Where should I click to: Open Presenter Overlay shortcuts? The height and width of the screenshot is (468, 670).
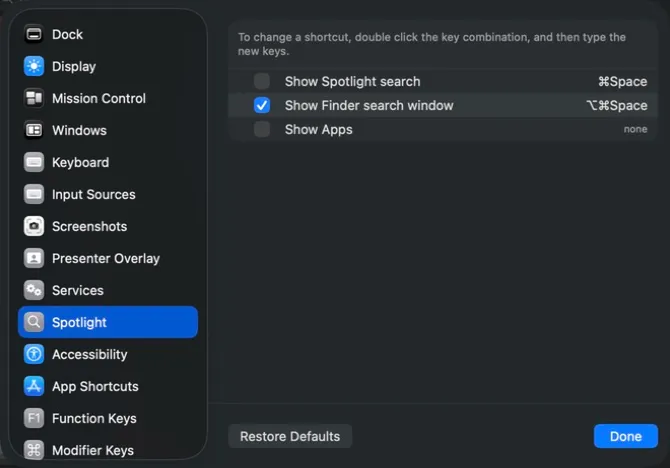click(x=106, y=259)
